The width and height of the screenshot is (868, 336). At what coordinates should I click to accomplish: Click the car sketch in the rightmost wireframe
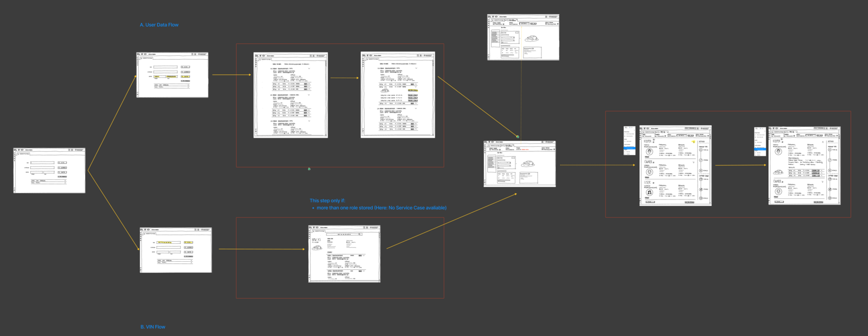778,172
